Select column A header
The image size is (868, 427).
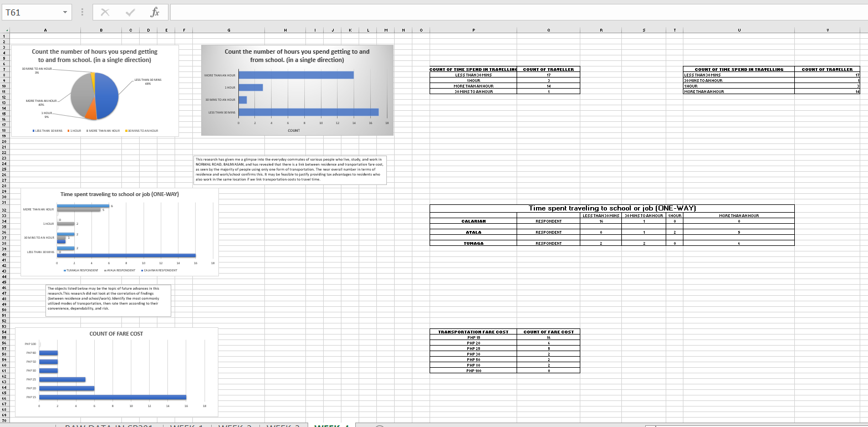pos(45,29)
